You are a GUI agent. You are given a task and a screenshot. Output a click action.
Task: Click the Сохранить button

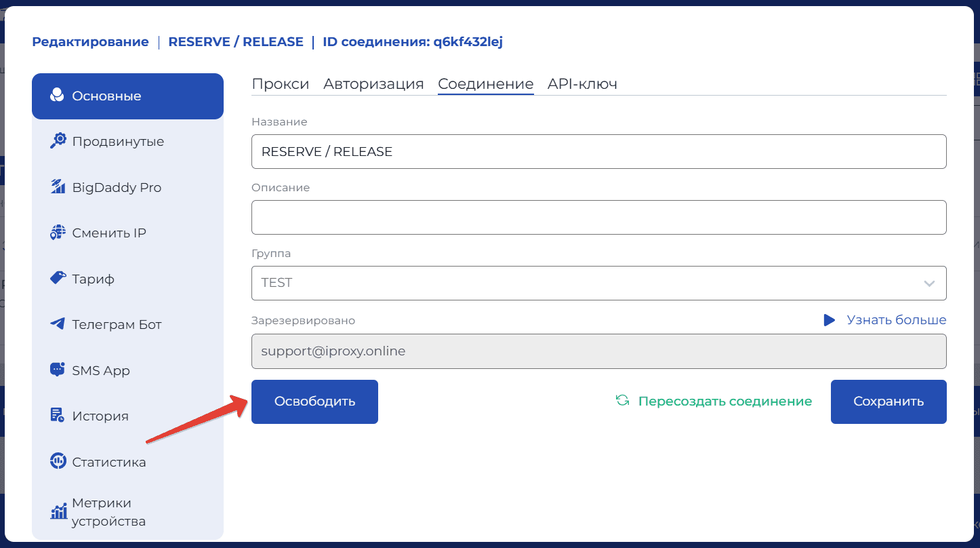pos(888,402)
